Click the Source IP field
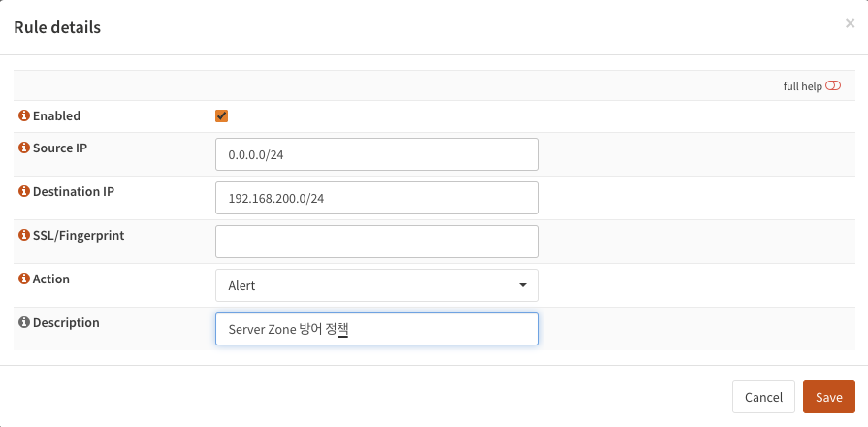 tap(377, 154)
